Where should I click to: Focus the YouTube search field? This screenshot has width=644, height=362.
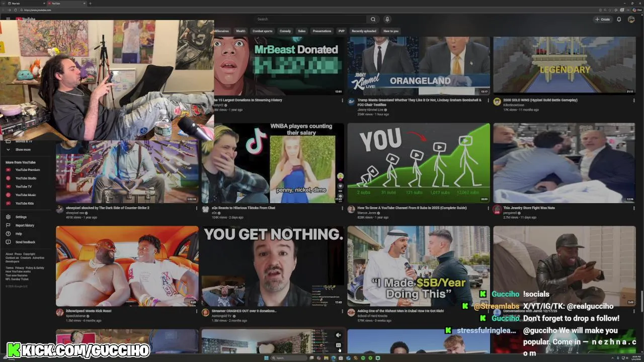pyautogui.click(x=310, y=19)
